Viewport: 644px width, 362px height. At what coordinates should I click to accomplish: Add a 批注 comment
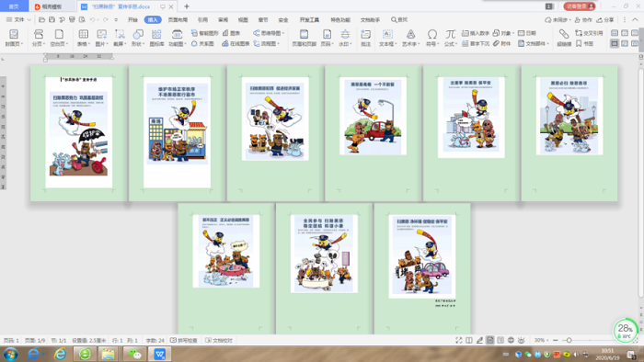coord(365,37)
